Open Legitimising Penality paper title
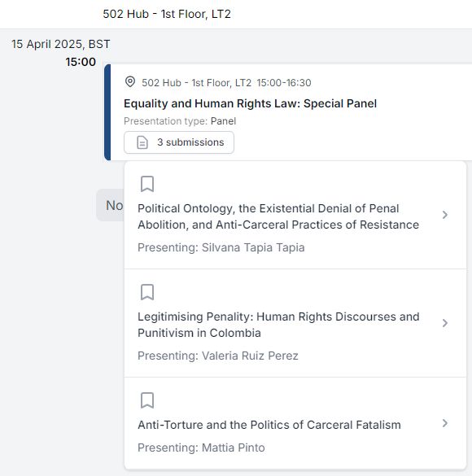Screen dimensions: 472x476 click(278, 325)
